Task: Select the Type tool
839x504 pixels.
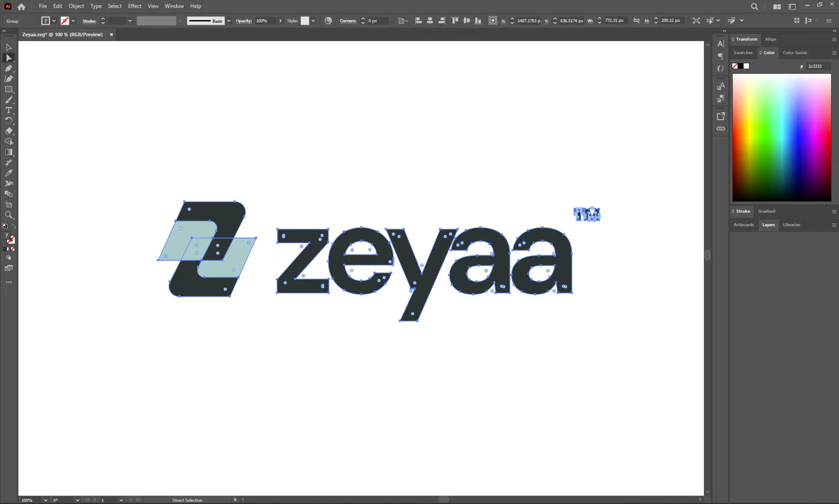Action: click(8, 110)
